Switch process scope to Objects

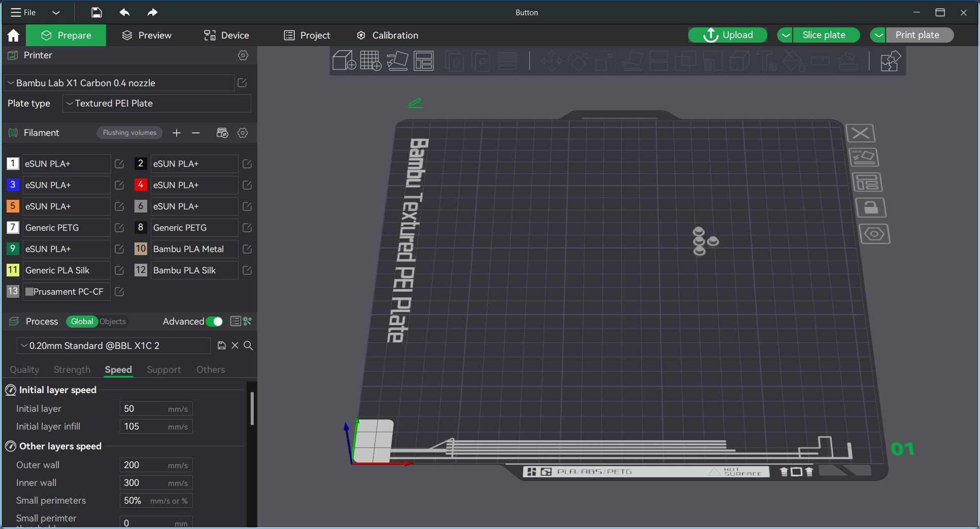coord(113,322)
